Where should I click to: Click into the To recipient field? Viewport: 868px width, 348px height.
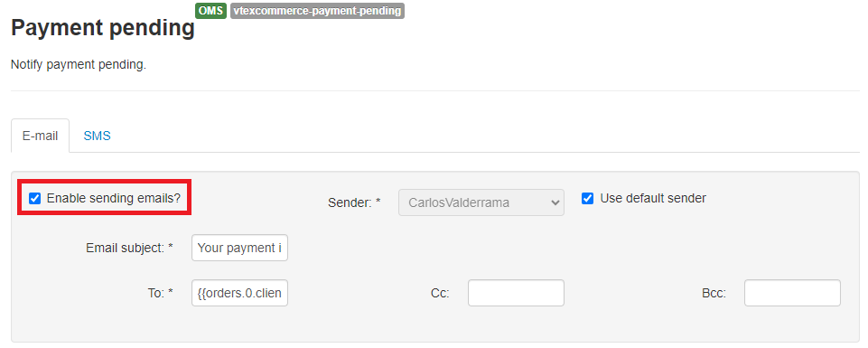coord(239,293)
